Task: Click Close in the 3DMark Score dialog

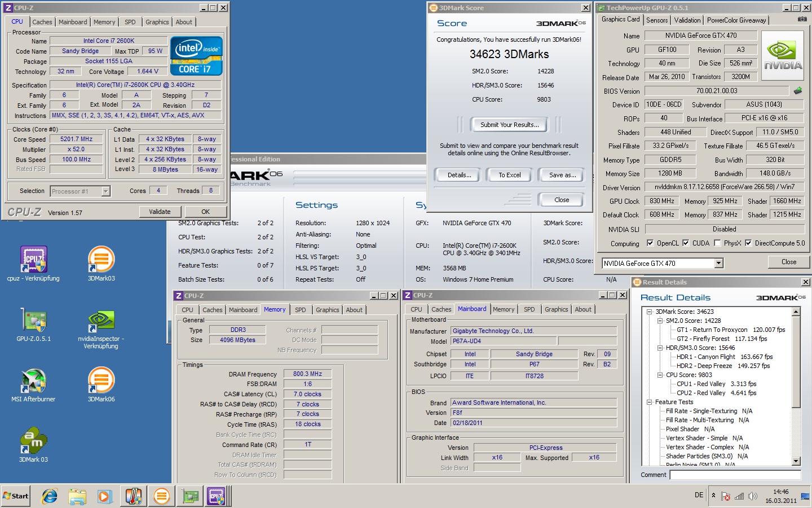Action: (x=562, y=200)
